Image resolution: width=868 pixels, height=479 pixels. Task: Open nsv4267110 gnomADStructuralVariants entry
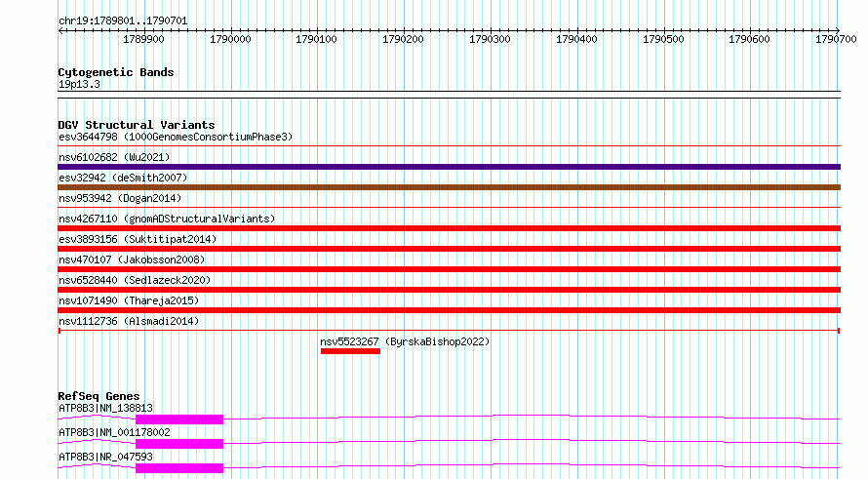point(167,219)
